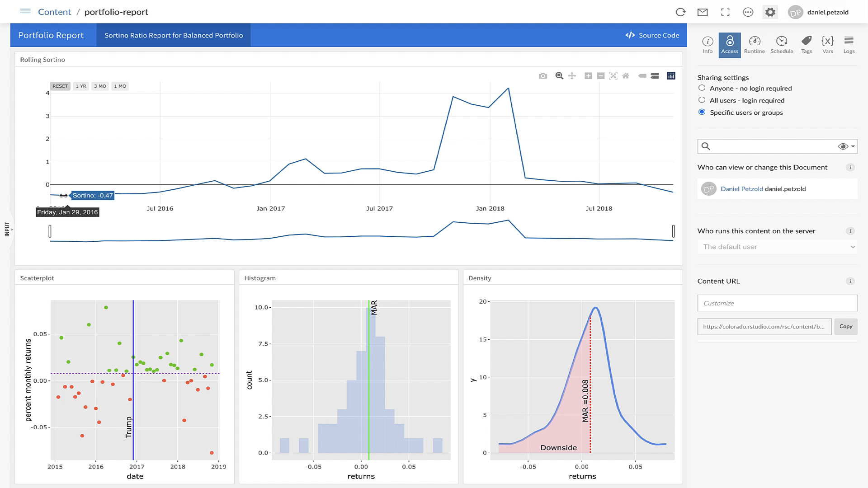The image size is (868, 488).
Task: Switch to Sortino Ratio Report tab
Action: 174,35
